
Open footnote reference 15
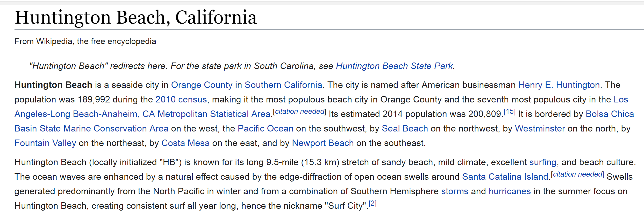(x=509, y=112)
